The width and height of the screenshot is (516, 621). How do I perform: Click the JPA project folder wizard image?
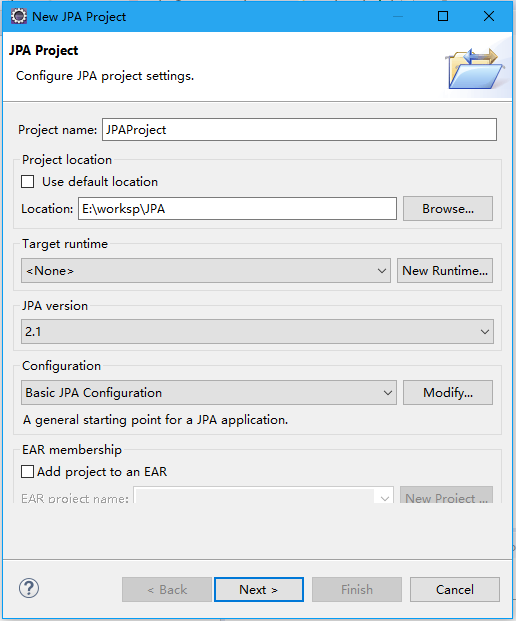475,68
